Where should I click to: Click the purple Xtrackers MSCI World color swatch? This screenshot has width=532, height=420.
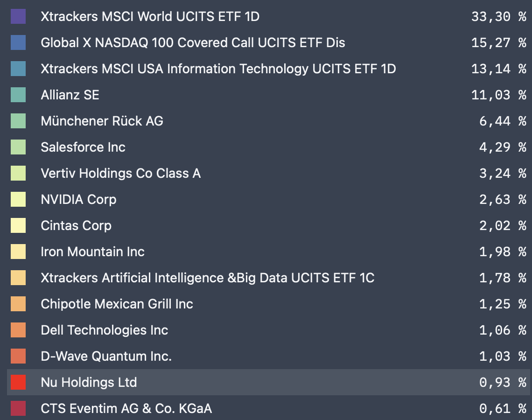pyautogui.click(x=18, y=17)
